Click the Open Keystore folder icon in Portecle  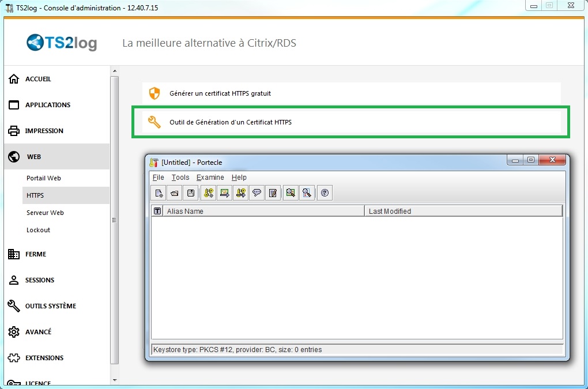point(175,193)
